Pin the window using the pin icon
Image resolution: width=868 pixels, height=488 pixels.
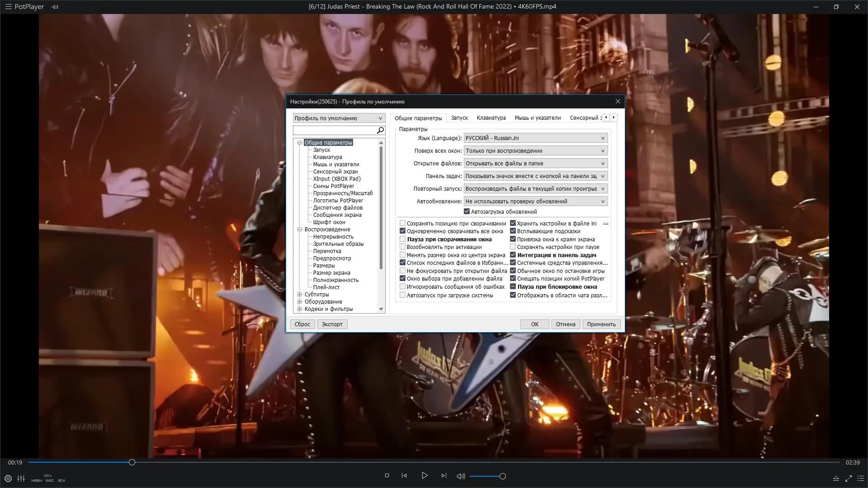click(55, 7)
